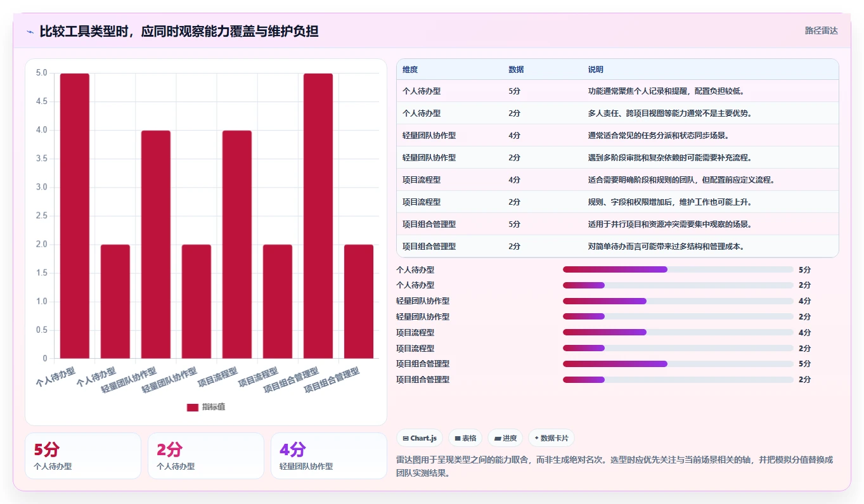Click the 项目组合管理型 chart bar at 5.0
The height and width of the screenshot is (504, 864).
point(318,216)
